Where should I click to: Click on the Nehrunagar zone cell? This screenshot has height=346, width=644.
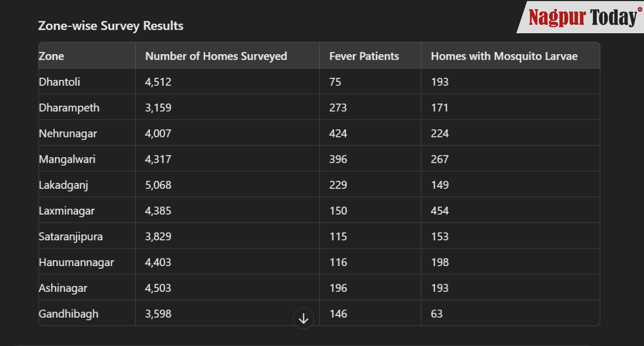point(68,134)
